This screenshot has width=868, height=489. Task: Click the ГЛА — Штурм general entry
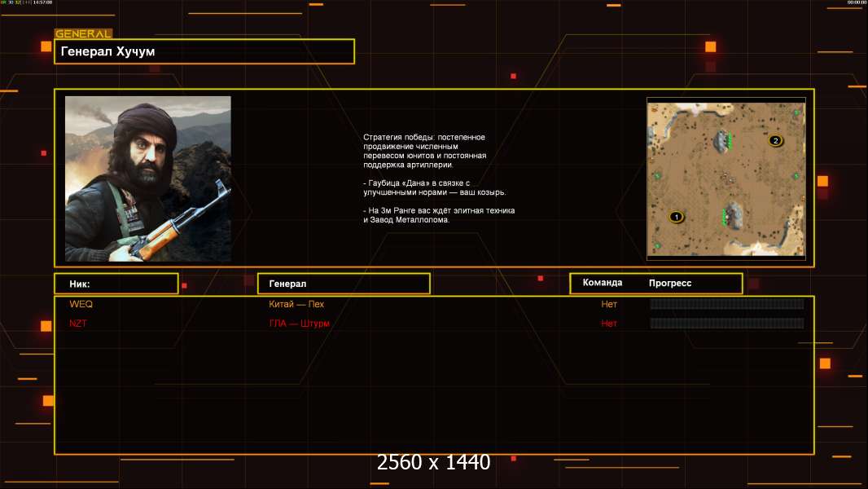point(299,324)
